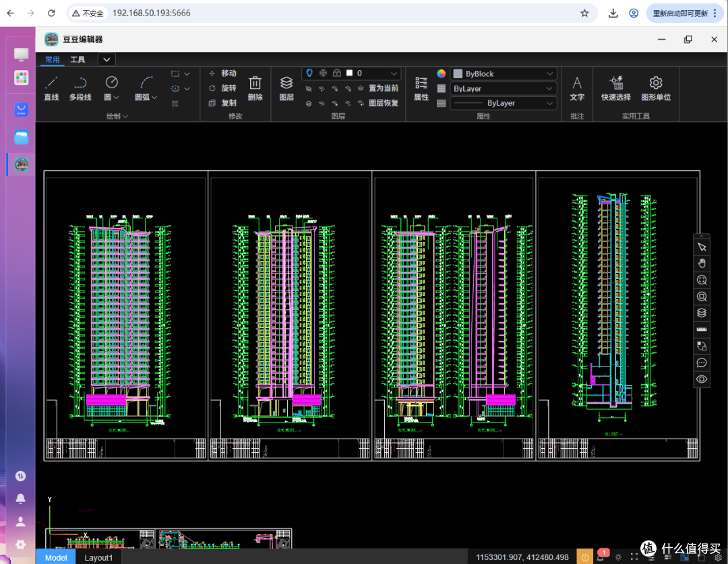728x564 pixels.
Task: Activate the hand pan tool
Action: (702, 263)
